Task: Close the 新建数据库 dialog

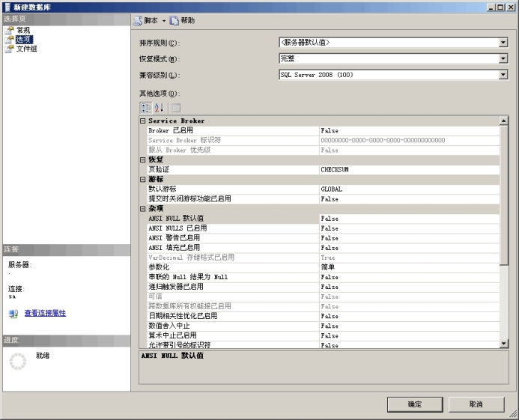Action: pyautogui.click(x=511, y=7)
